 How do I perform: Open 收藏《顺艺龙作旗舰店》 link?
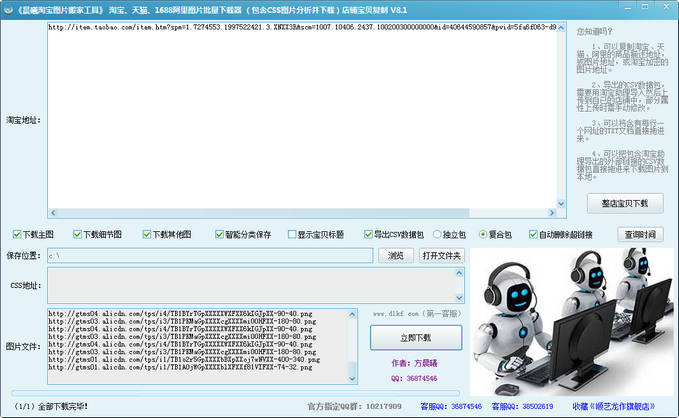pyautogui.click(x=614, y=406)
